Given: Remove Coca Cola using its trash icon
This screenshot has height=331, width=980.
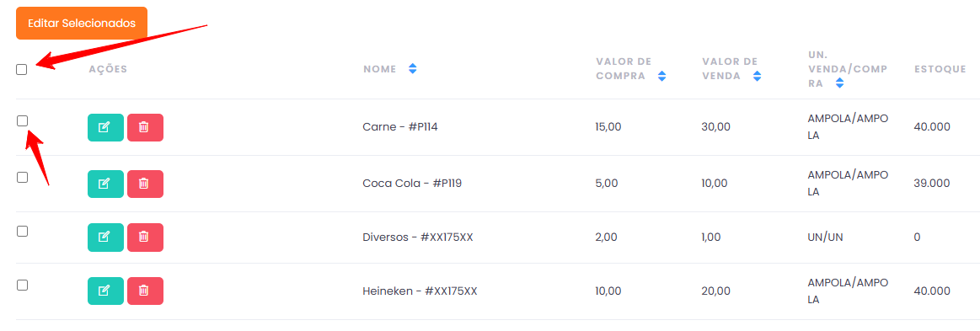Looking at the screenshot, I should coord(145,184).
